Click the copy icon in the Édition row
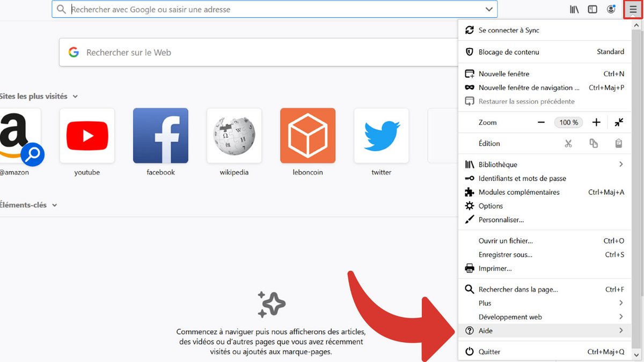Viewport: 644px width, 362px height. click(x=594, y=143)
